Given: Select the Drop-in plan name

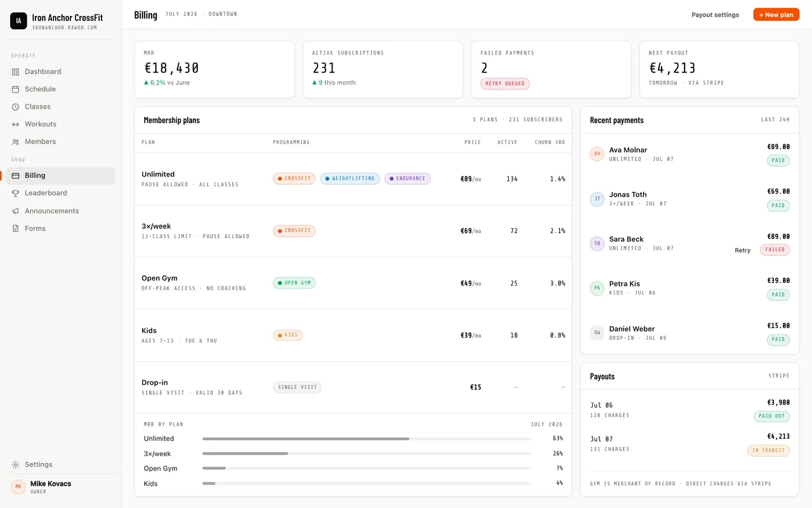Looking at the screenshot, I should point(155,382).
